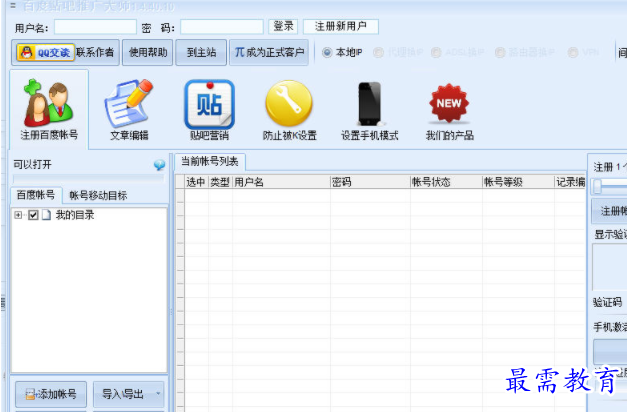Click the 到主站 button
Image resolution: width=627 pixels, height=412 pixels.
coord(201,52)
